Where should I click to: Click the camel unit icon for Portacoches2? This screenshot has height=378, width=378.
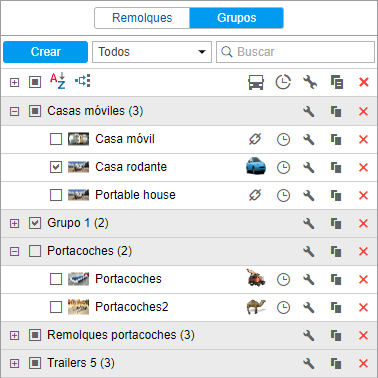click(x=256, y=307)
